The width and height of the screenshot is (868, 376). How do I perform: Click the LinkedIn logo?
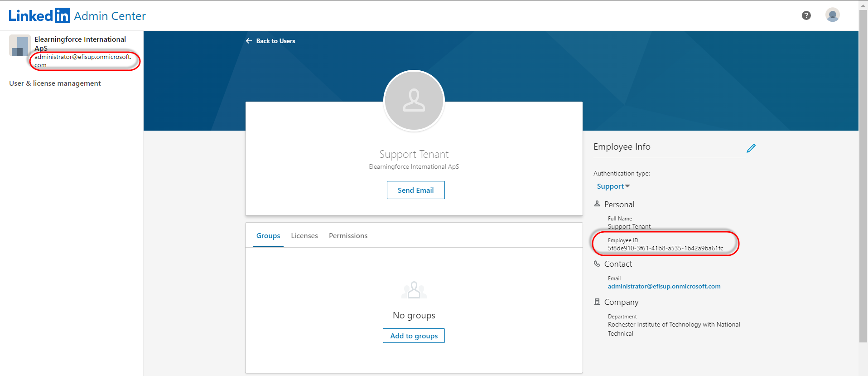[x=39, y=16]
